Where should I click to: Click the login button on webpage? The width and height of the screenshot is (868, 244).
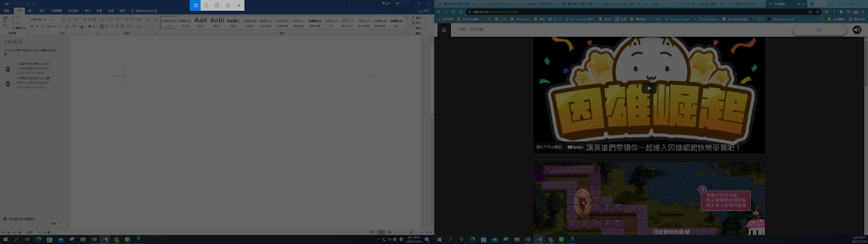(819, 30)
